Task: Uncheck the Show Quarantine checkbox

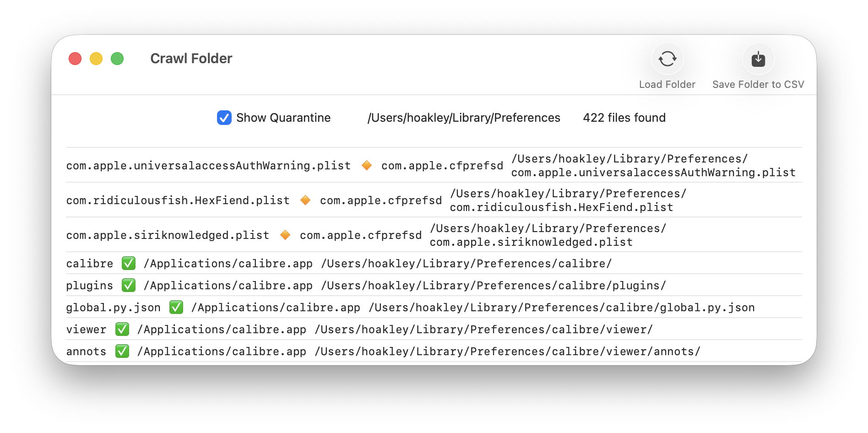Action: (x=224, y=118)
